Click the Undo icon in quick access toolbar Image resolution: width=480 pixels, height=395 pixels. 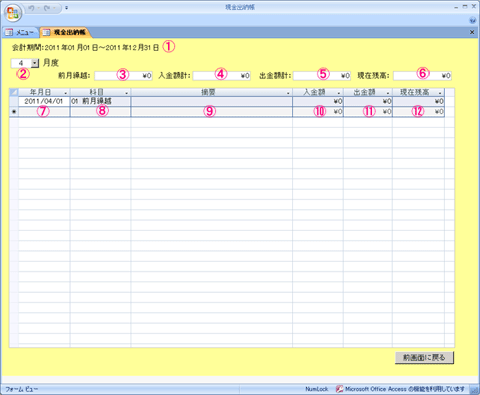point(32,8)
